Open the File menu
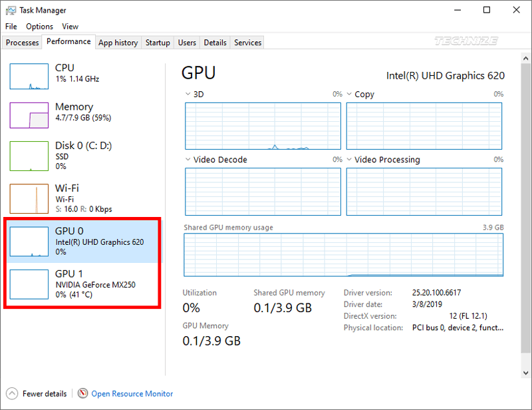This screenshot has height=410, width=532. pos(11,27)
